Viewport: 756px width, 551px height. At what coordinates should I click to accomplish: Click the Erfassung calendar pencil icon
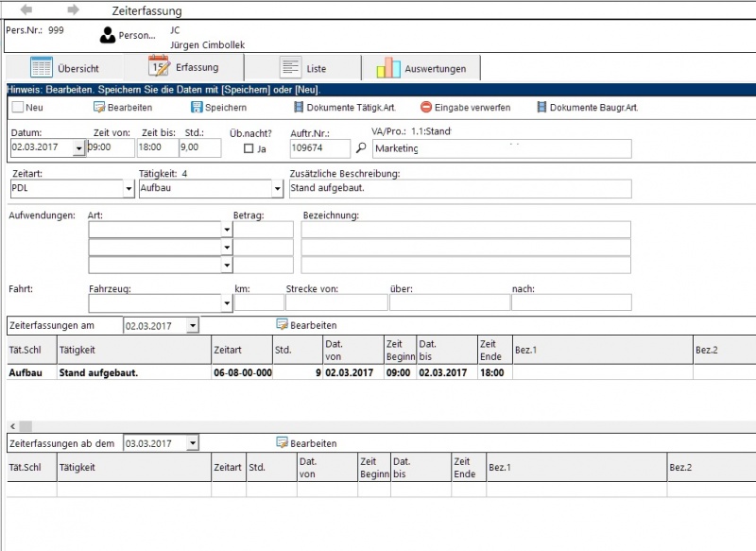[159, 66]
